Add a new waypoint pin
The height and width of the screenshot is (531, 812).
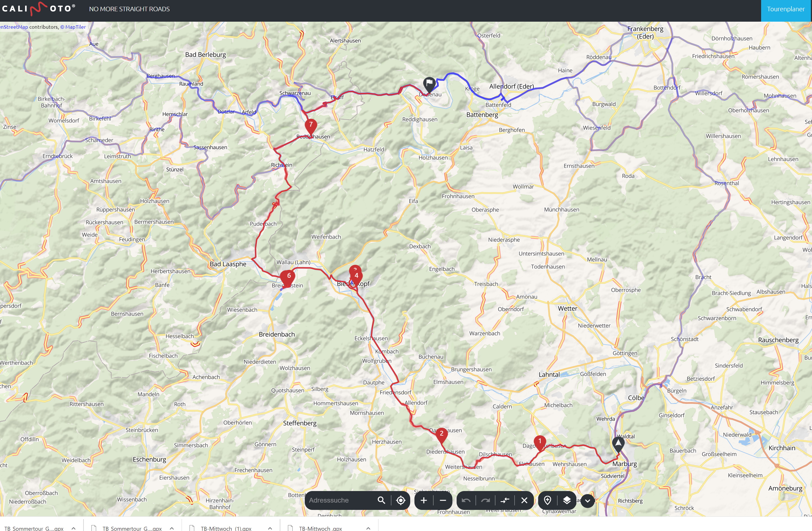(547, 500)
